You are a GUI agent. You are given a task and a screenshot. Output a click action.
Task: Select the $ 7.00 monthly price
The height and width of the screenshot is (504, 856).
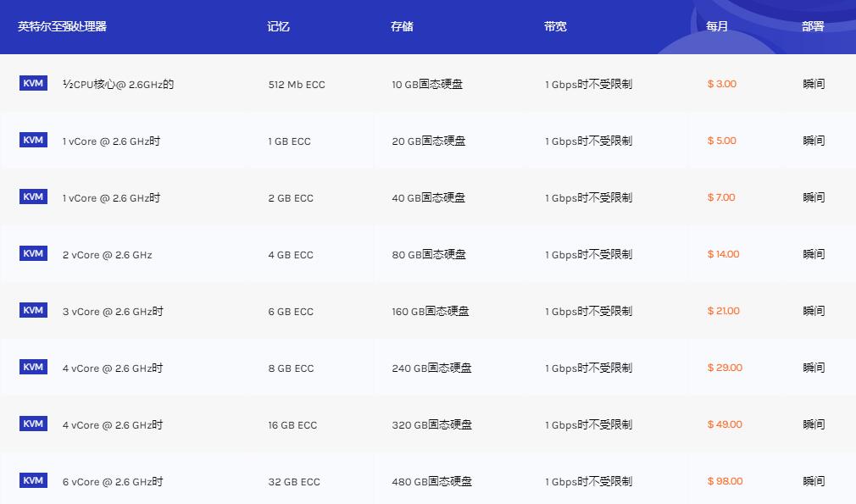[x=721, y=197]
